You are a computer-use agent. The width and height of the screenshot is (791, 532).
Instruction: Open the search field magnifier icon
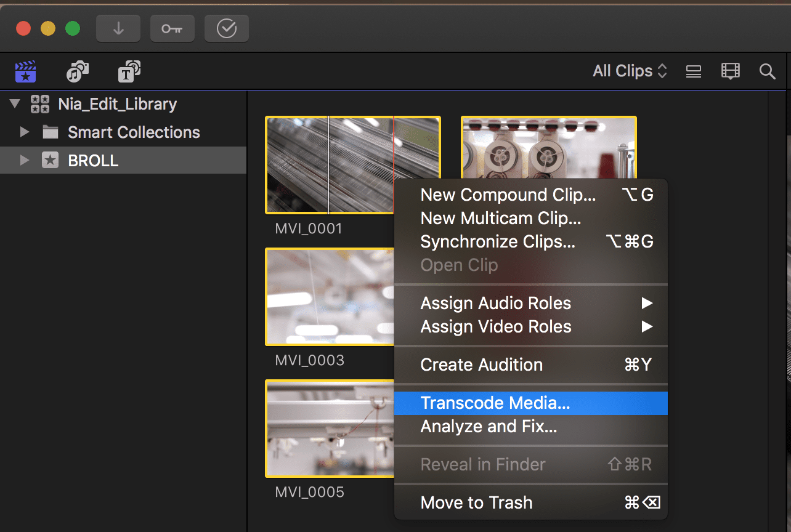tap(767, 71)
